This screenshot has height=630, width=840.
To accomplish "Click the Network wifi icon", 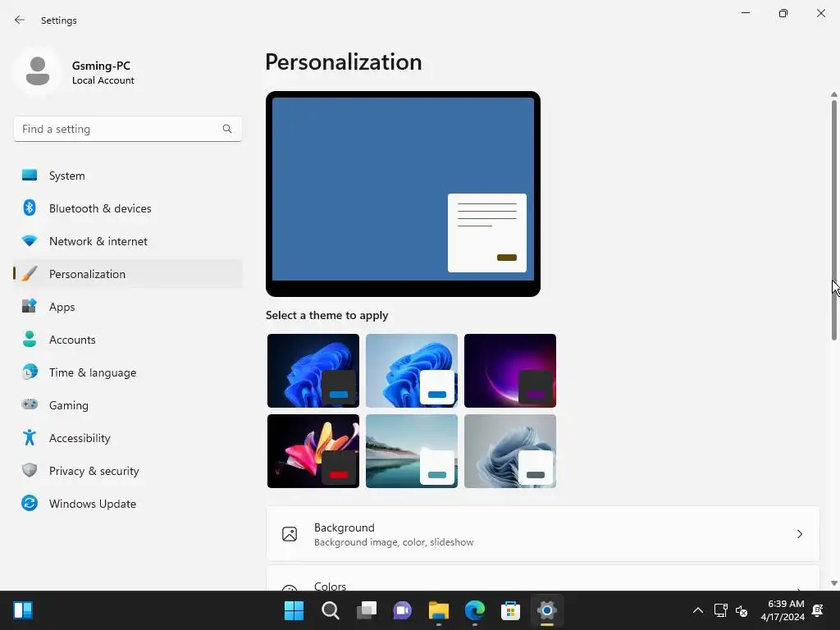I will (x=30, y=241).
